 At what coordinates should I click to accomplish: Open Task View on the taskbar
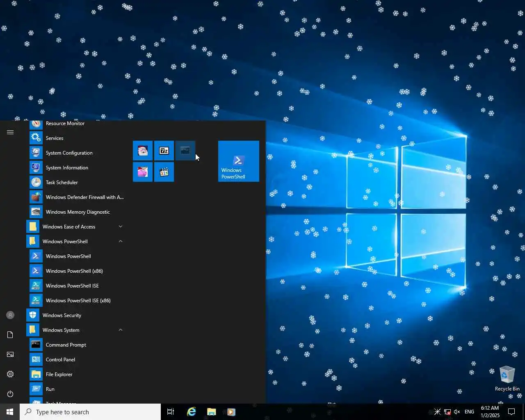[171, 412]
